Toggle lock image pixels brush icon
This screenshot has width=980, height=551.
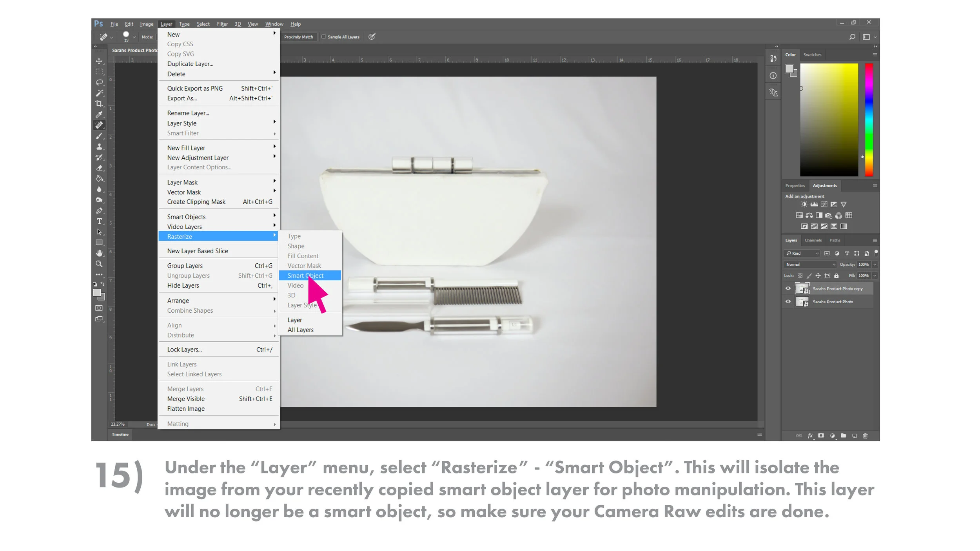[x=809, y=276]
